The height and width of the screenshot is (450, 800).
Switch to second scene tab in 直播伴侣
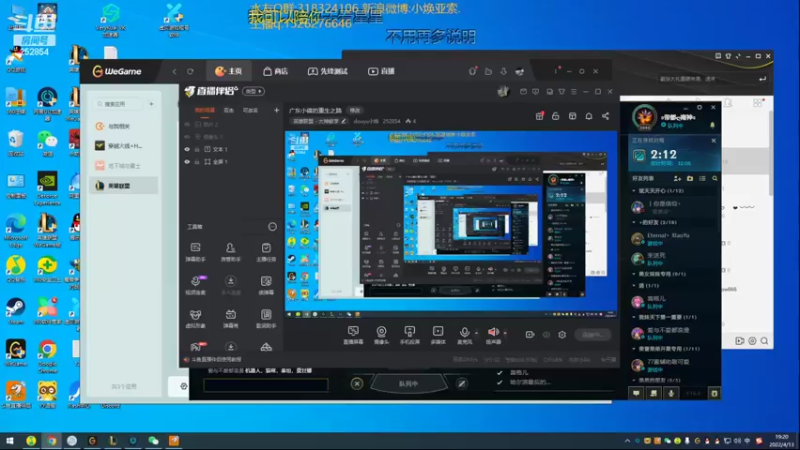pos(229,110)
